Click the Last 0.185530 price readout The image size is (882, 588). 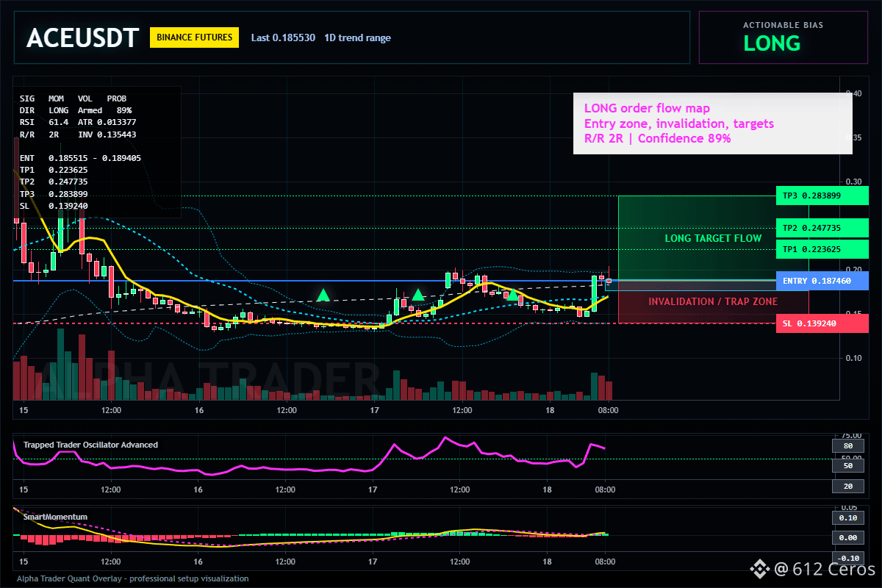(x=283, y=37)
